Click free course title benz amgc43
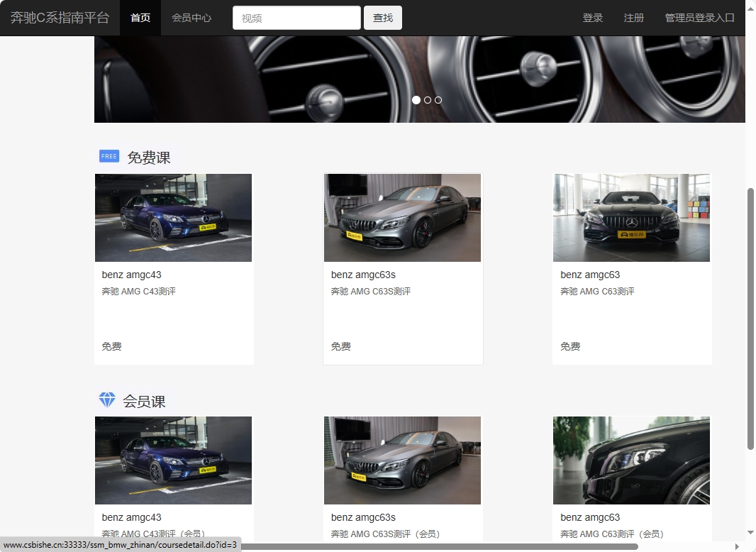The image size is (756, 552). pos(132,275)
